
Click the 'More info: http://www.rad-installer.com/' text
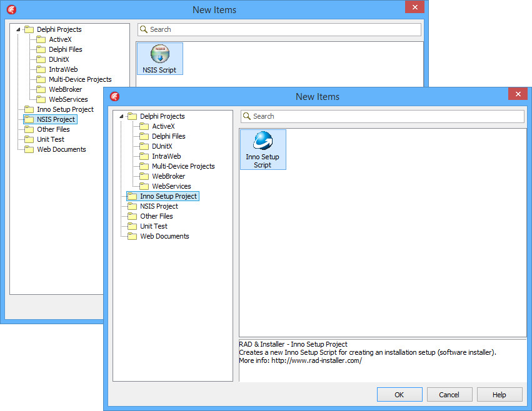click(300, 360)
